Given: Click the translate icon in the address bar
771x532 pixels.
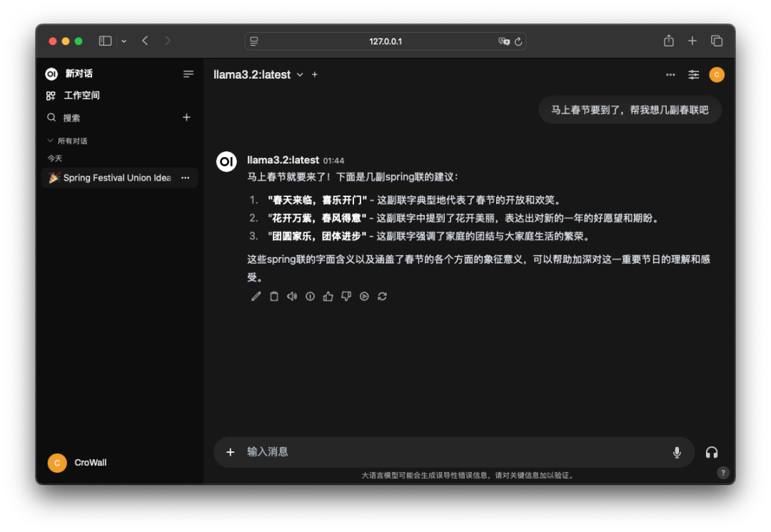Looking at the screenshot, I should (x=503, y=41).
